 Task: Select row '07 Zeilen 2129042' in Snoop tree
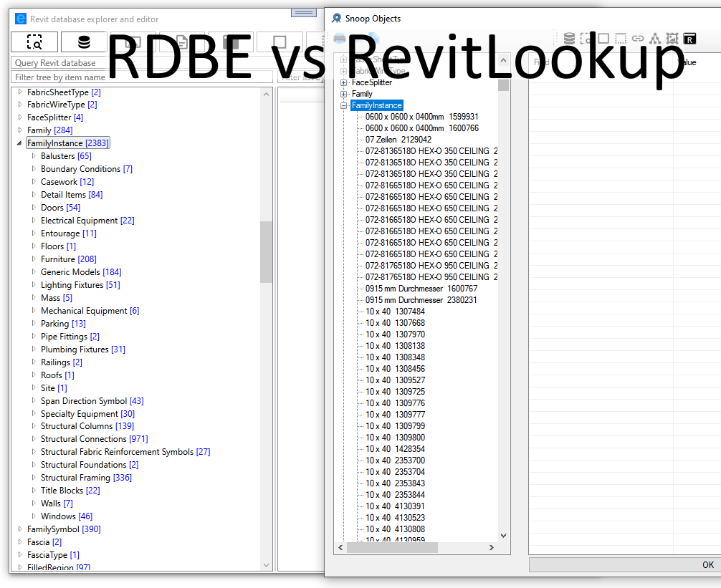pyautogui.click(x=398, y=140)
